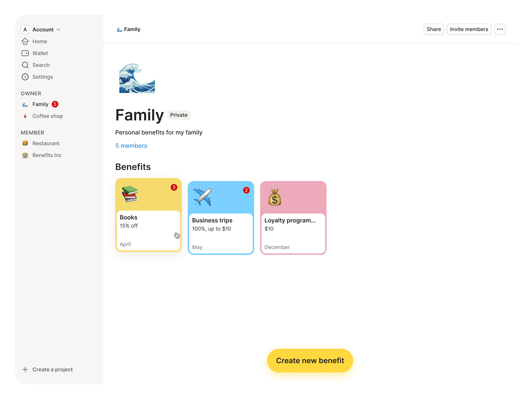Image resolution: width=532 pixels, height=399 pixels.
Task: Click the Home house icon in sidebar
Action: (x=25, y=41)
